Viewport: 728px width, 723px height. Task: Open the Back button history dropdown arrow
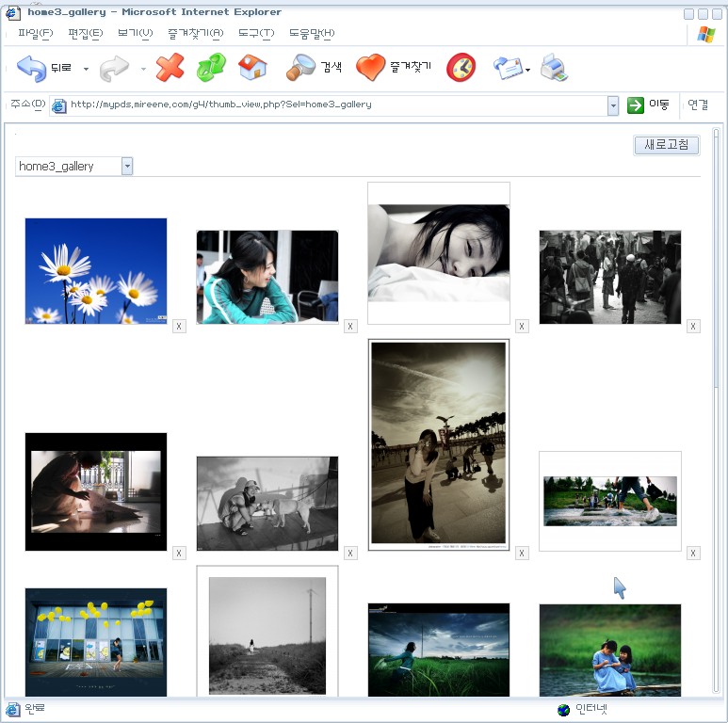(x=86, y=69)
